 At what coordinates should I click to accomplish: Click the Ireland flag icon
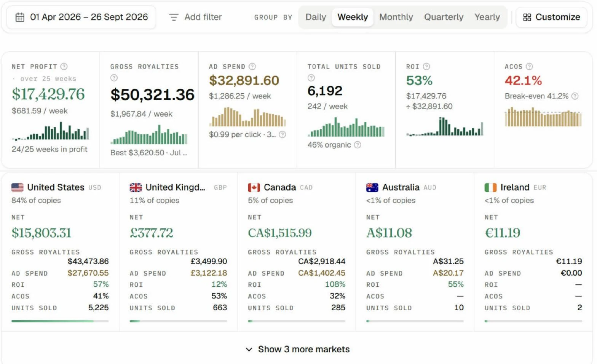coord(490,187)
